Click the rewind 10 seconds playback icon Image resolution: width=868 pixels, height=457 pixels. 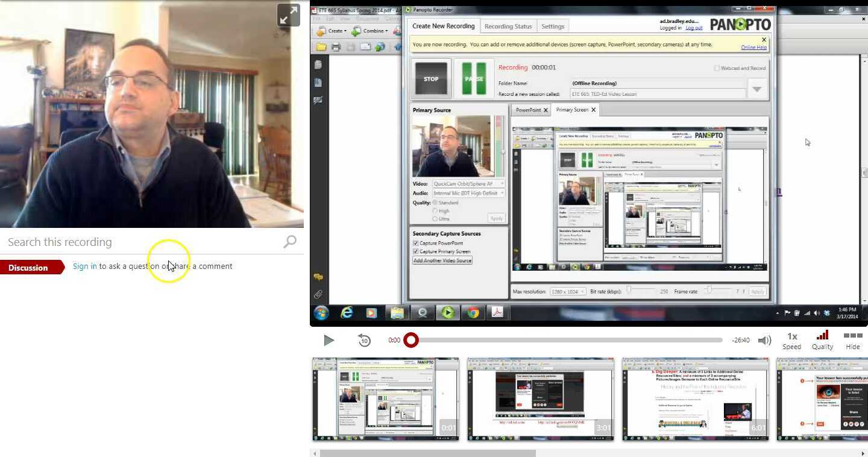pos(364,340)
